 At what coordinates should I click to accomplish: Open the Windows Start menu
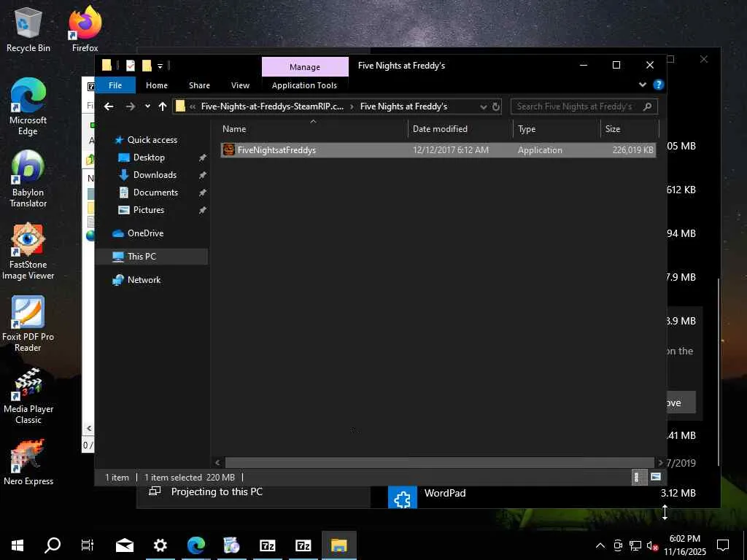[18, 545]
